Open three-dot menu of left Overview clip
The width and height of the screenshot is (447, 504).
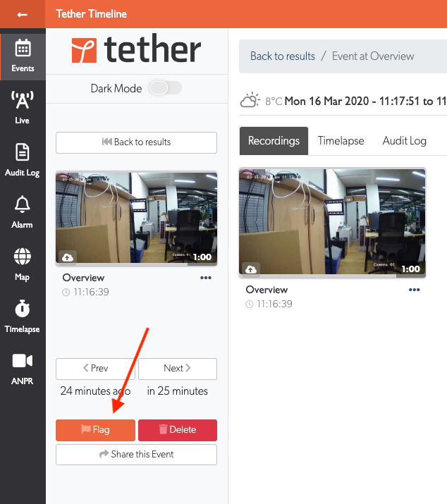point(206,278)
